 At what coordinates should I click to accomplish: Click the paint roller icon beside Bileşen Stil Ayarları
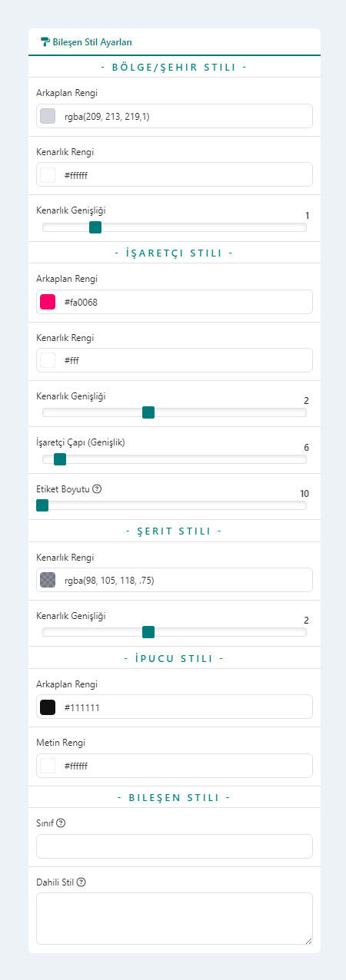point(45,42)
